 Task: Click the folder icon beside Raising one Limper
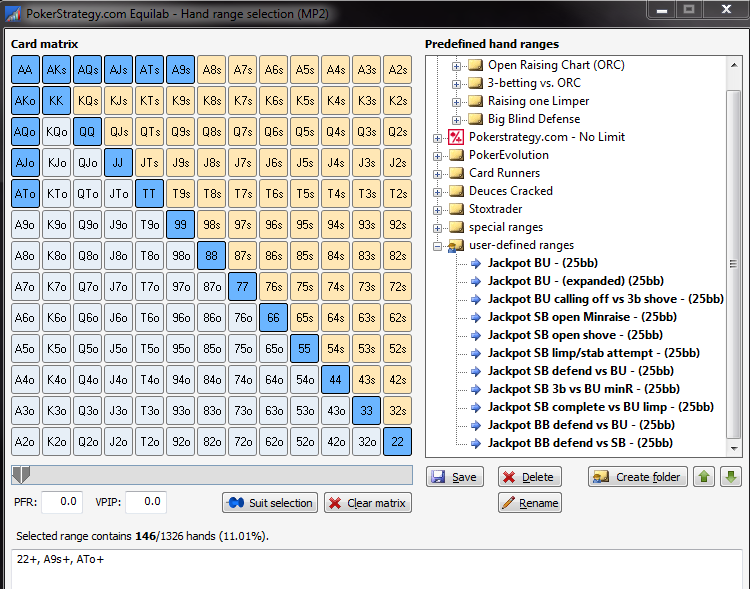pos(475,101)
